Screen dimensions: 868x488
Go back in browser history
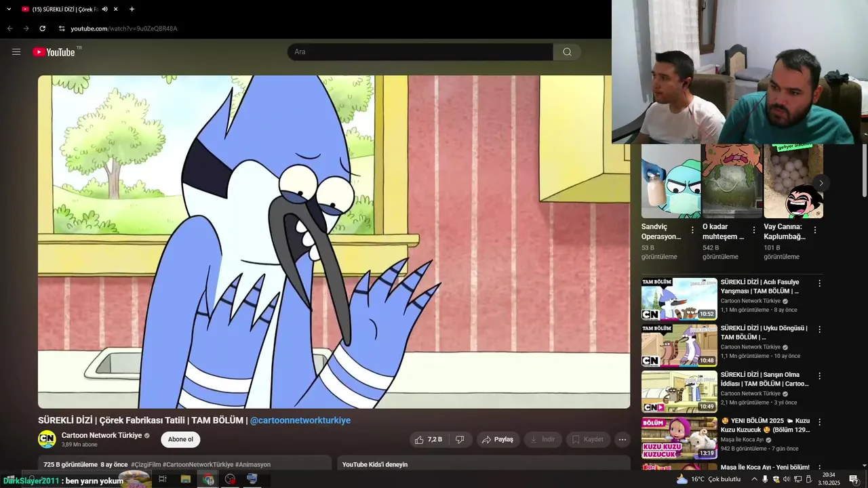pos(9,28)
